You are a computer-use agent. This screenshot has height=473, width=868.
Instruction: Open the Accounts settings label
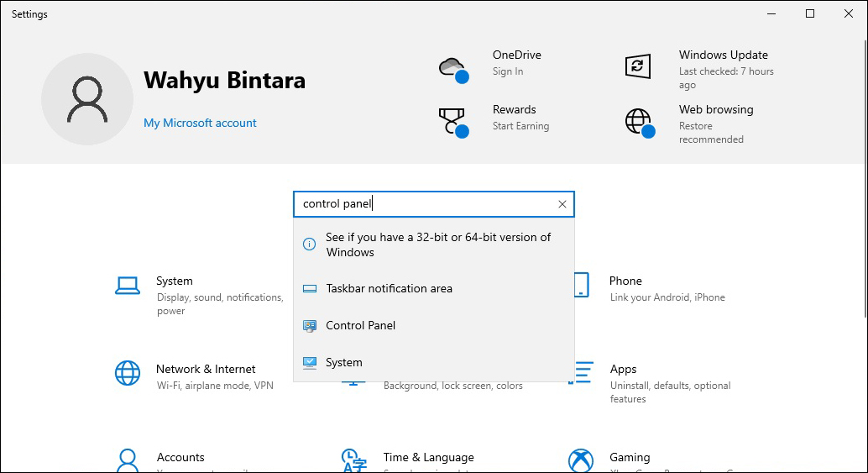(180, 457)
